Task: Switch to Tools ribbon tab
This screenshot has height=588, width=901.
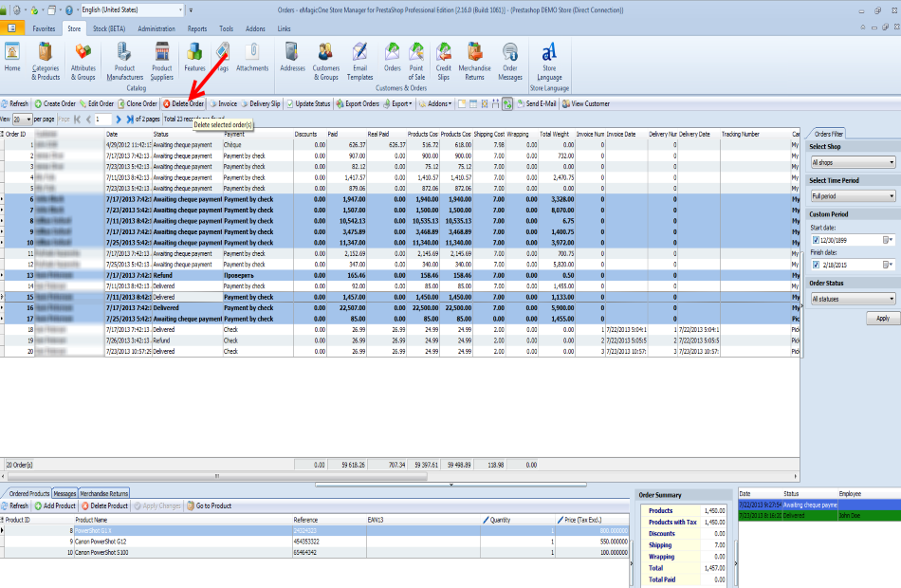Action: click(x=227, y=28)
